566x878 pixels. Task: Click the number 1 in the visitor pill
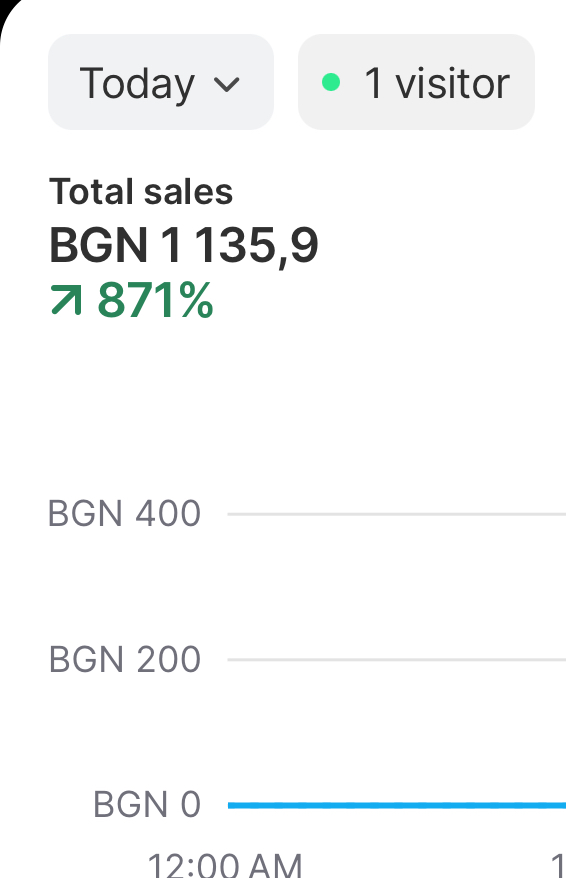point(373,83)
